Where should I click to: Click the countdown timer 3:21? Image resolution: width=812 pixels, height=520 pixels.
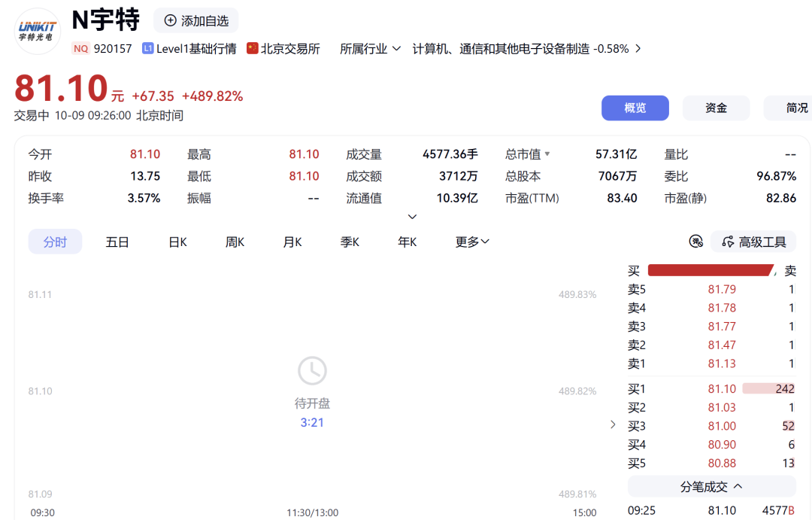312,422
